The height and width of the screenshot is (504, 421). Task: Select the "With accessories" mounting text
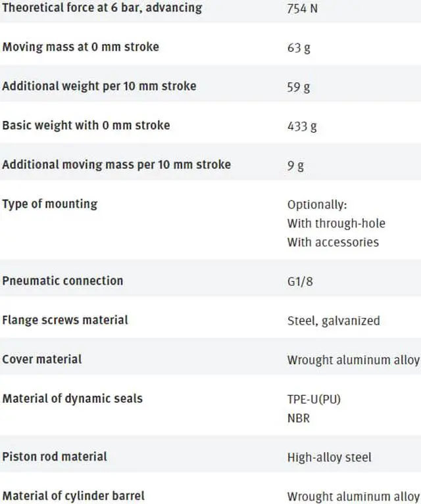[x=333, y=242]
